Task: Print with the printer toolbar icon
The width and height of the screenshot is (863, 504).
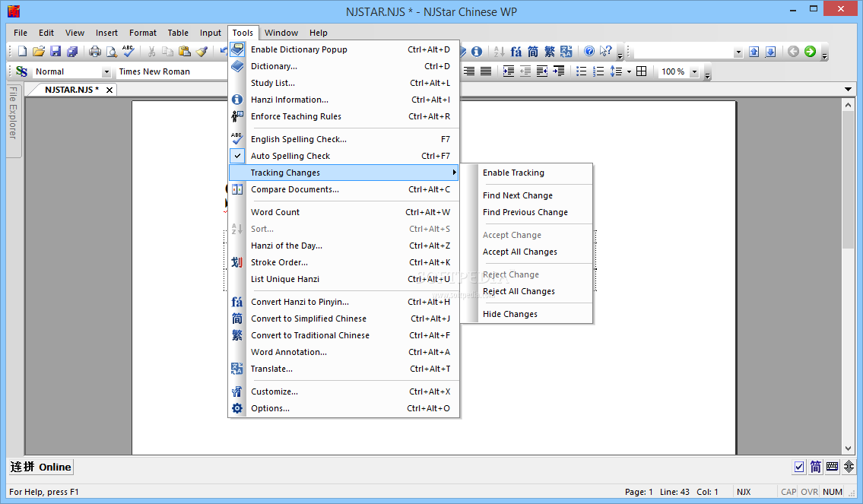Action: point(95,51)
